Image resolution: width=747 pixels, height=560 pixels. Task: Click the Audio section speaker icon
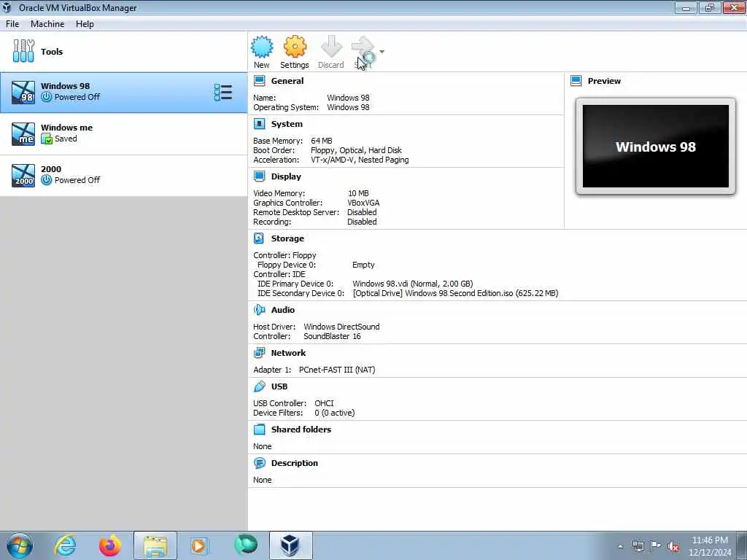259,310
